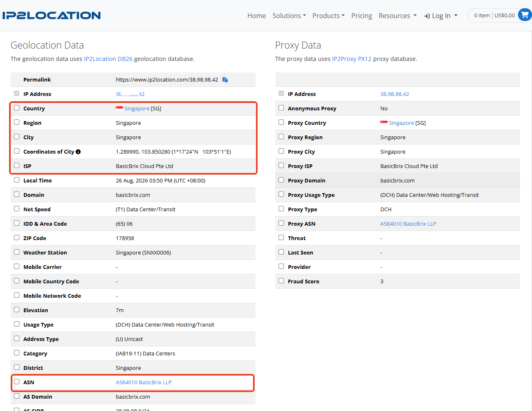The height and width of the screenshot is (411, 532).
Task: Tick the Region checkbox
Action: point(17,122)
